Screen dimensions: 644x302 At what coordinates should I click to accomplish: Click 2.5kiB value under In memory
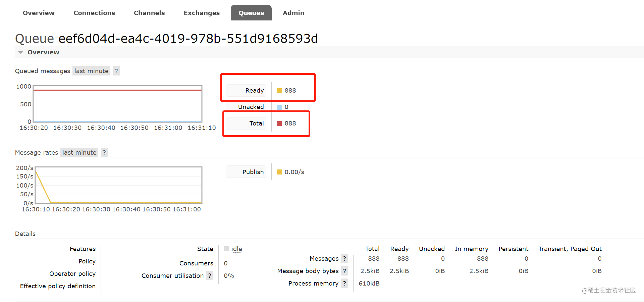click(x=479, y=271)
